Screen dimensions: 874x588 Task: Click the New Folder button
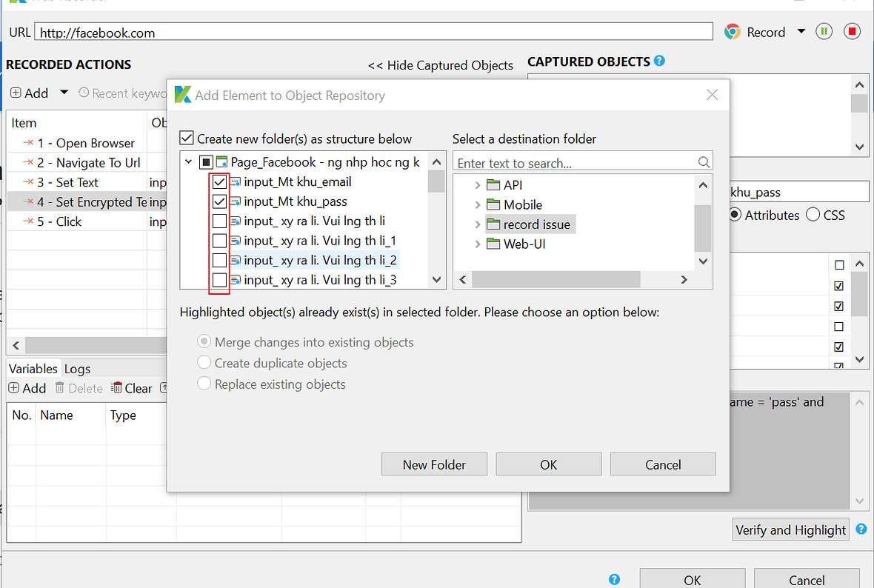click(434, 464)
